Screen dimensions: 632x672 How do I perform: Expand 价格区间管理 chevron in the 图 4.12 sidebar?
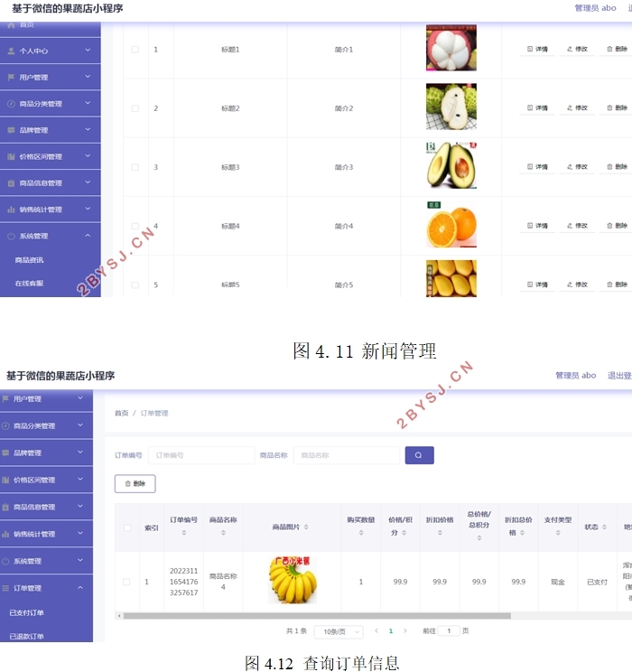click(80, 480)
